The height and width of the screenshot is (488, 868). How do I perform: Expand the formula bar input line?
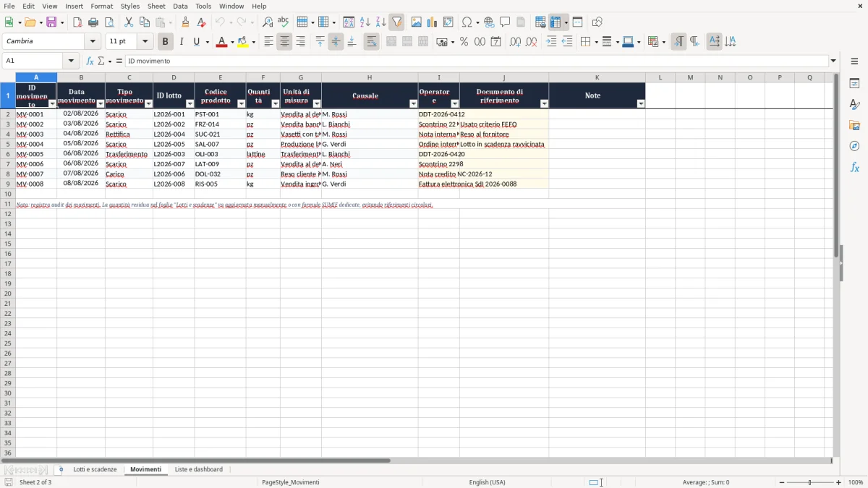click(x=833, y=61)
